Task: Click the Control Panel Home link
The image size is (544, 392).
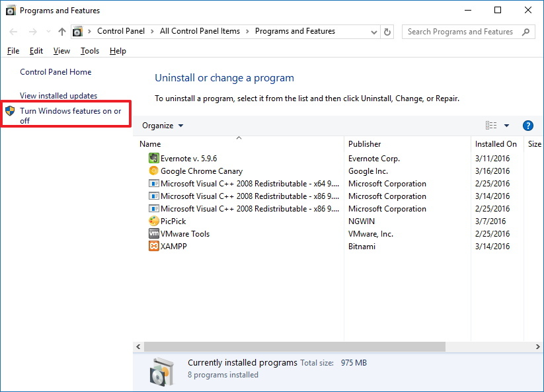Action: click(56, 72)
